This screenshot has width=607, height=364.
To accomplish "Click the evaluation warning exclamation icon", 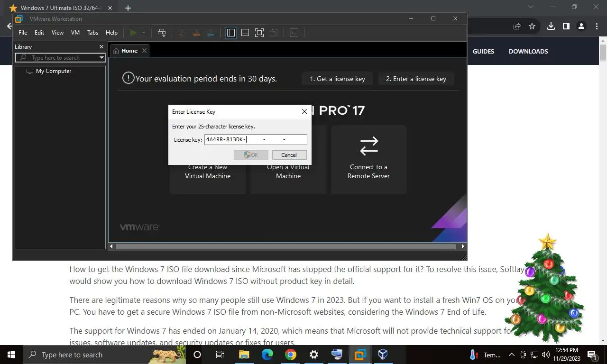I will click(128, 78).
